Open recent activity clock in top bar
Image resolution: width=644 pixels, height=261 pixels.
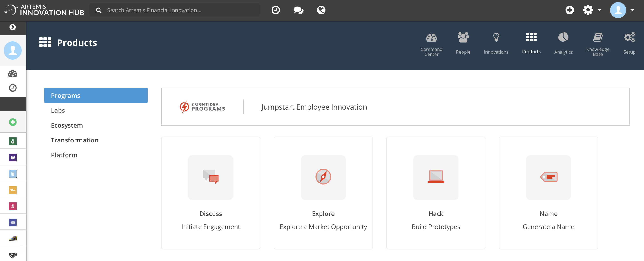pos(275,10)
